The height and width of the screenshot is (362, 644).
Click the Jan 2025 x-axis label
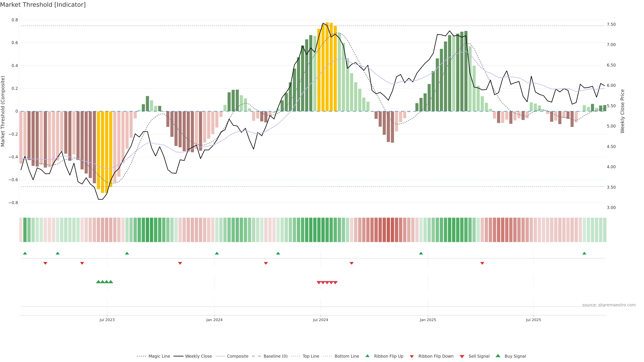pyautogui.click(x=428, y=320)
